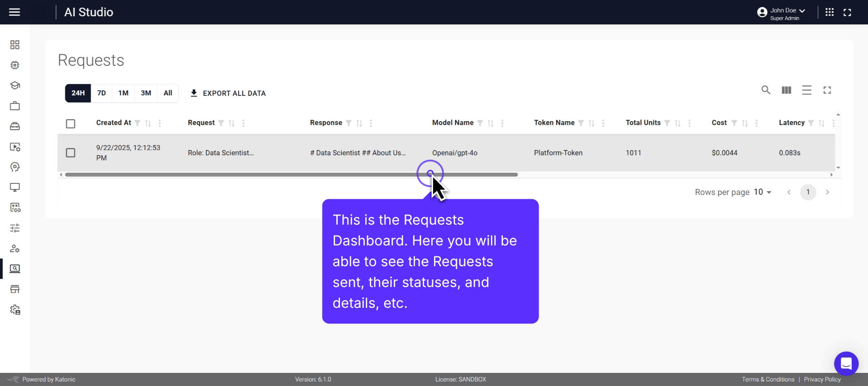This screenshot has height=386, width=868.
Task: Tick the checkbox for the 9/22/2025 row
Action: pos(71,153)
